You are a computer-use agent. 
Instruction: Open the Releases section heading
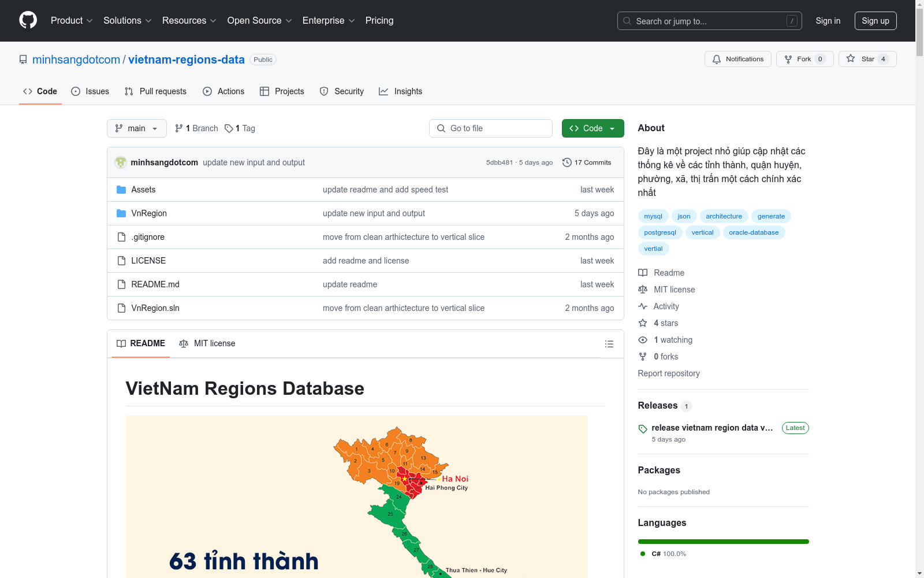click(658, 406)
